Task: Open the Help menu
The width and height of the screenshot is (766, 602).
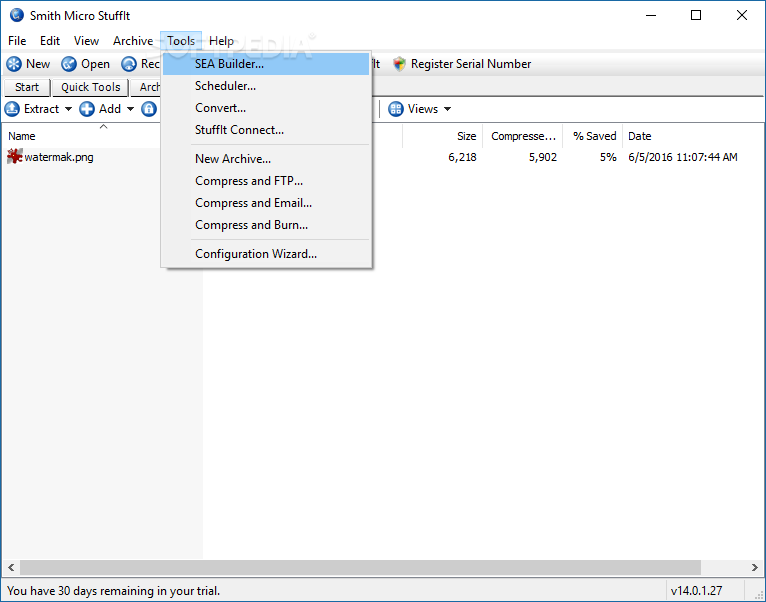Action: click(221, 41)
